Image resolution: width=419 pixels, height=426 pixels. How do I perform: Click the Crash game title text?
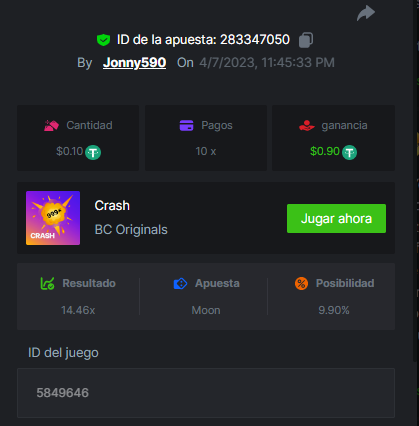tap(112, 206)
